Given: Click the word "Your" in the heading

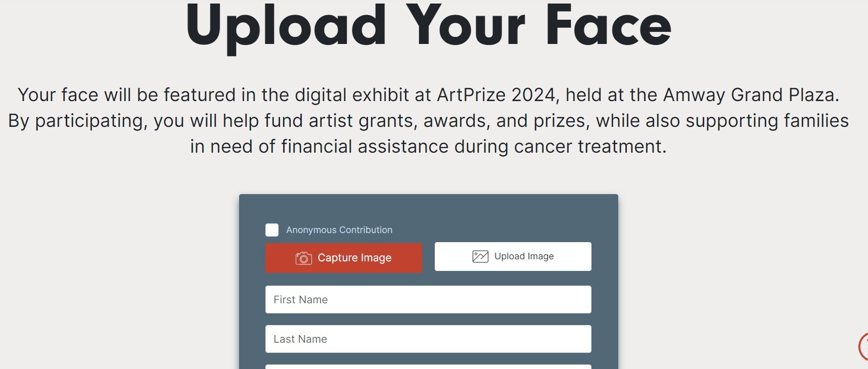Looking at the screenshot, I should tap(466, 26).
